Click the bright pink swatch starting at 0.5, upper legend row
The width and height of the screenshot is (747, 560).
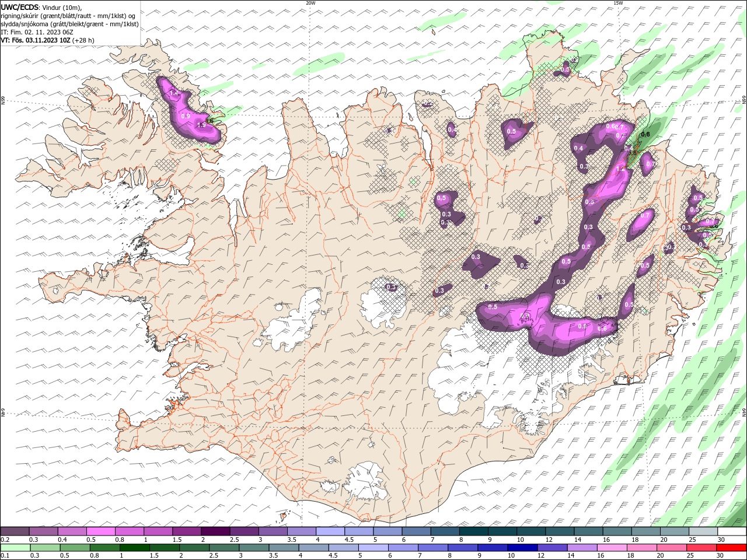[x=101, y=531]
